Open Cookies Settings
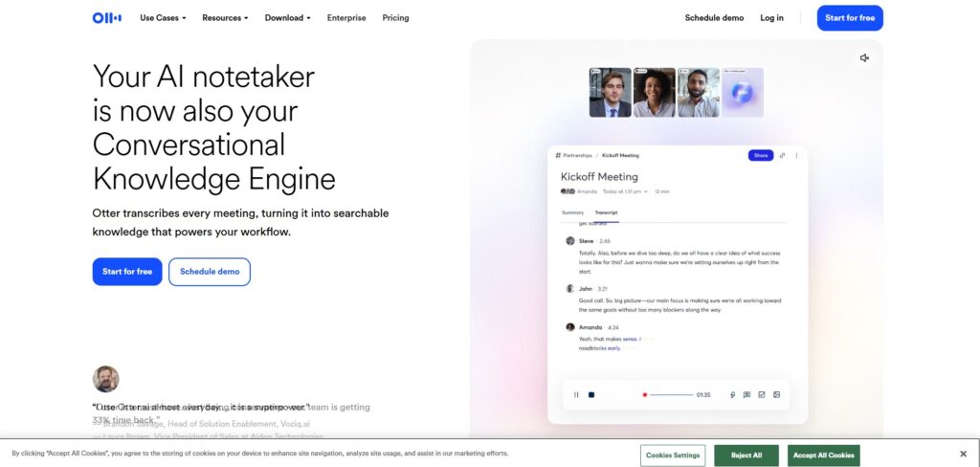Image resolution: width=980 pixels, height=467 pixels. click(x=673, y=456)
